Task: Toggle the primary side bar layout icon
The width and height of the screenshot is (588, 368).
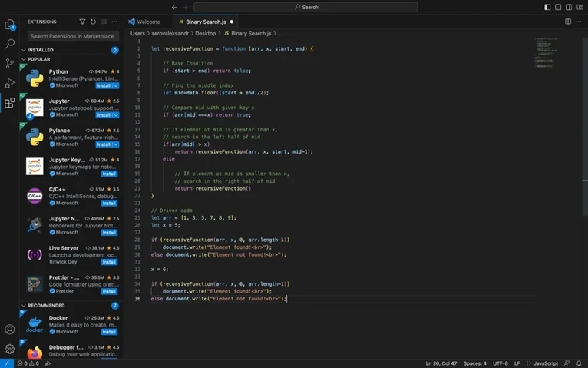Action: (x=547, y=7)
